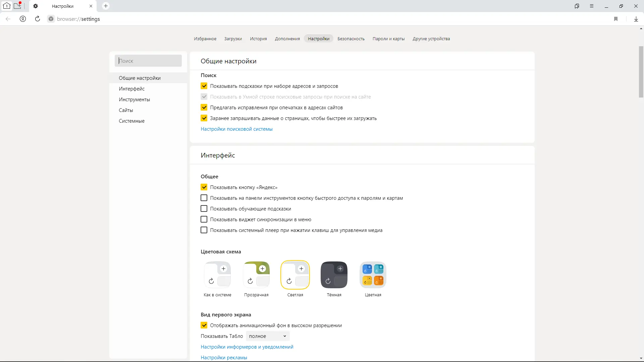
Task: Open the browser hamburger menu
Action: click(592, 6)
